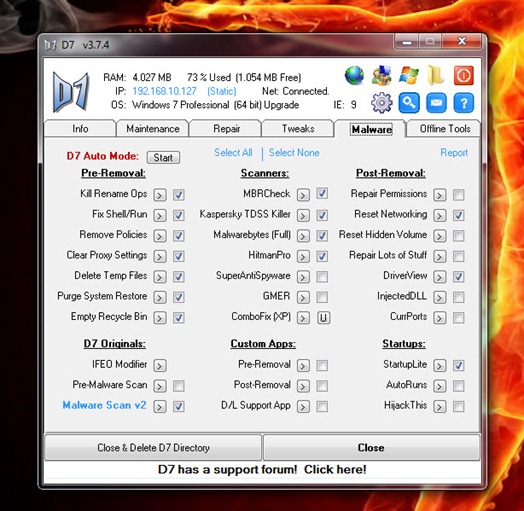The image size is (524, 511).
Task: Open help with the question mark icon
Action: tap(464, 103)
